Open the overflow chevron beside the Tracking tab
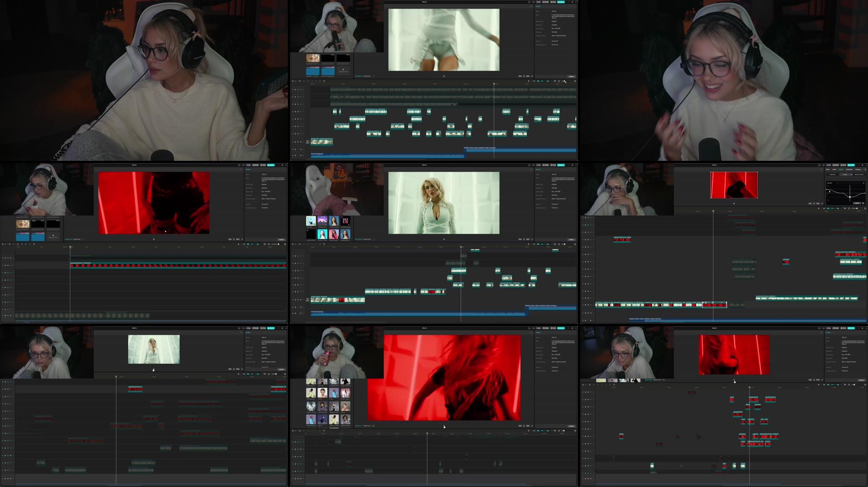868x487 pixels. [865, 169]
